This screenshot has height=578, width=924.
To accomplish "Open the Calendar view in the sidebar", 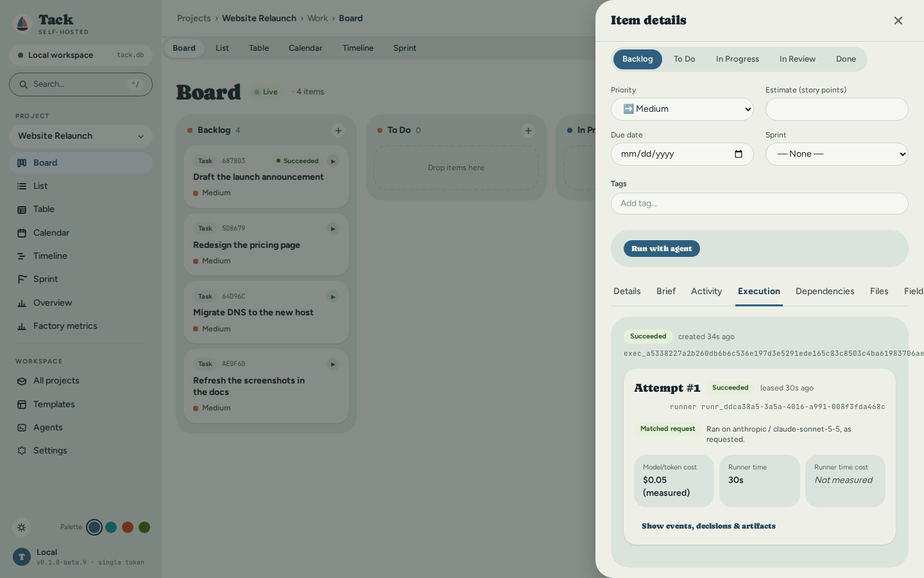I will point(81,233).
